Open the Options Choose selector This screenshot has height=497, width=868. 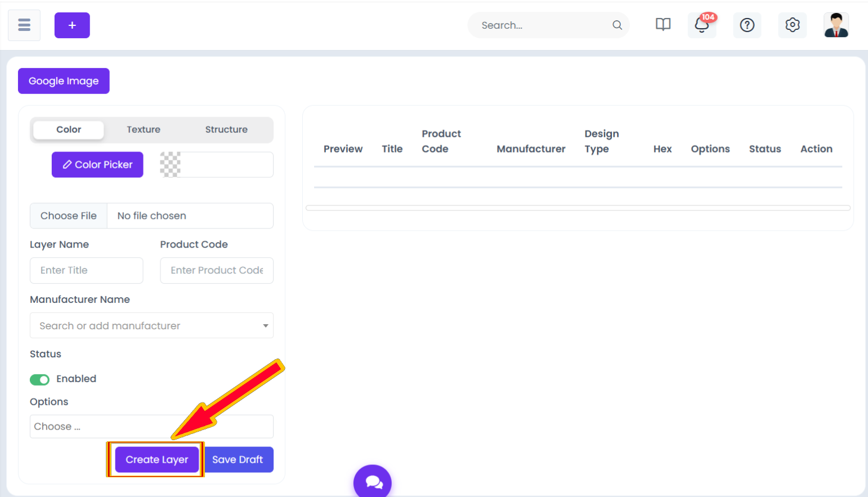click(151, 427)
